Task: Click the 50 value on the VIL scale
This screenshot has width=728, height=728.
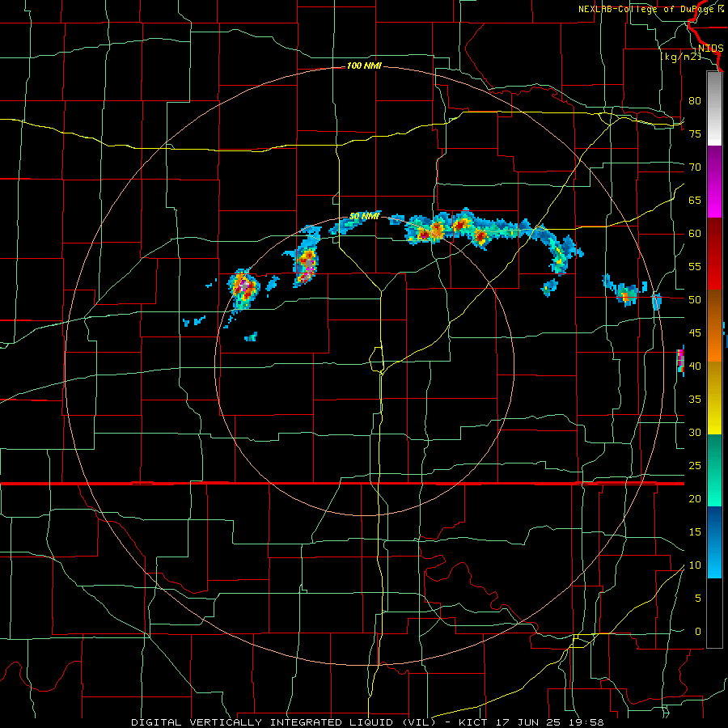Action: 695,300
